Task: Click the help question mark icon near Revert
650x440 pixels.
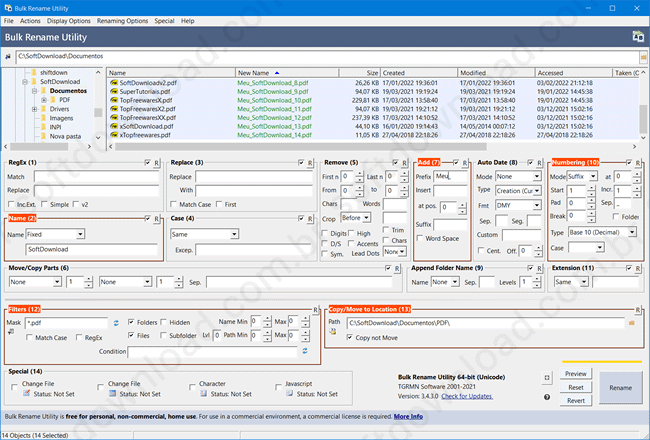Action: click(547, 397)
